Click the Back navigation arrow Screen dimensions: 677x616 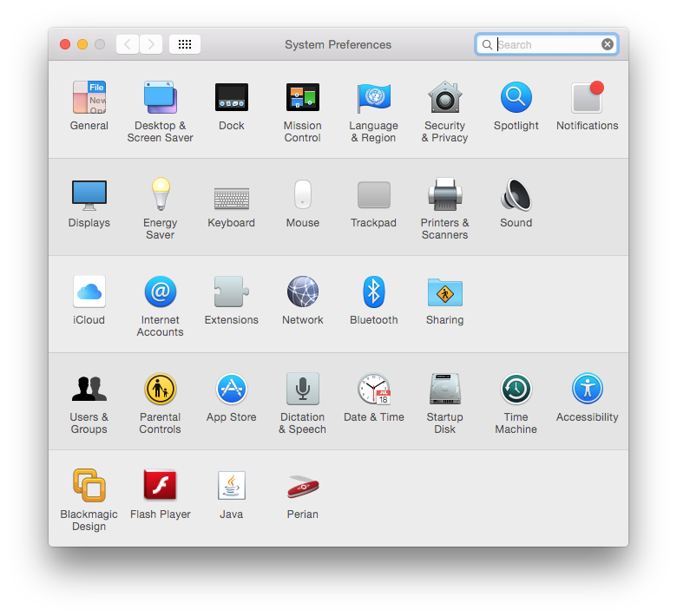point(128,44)
